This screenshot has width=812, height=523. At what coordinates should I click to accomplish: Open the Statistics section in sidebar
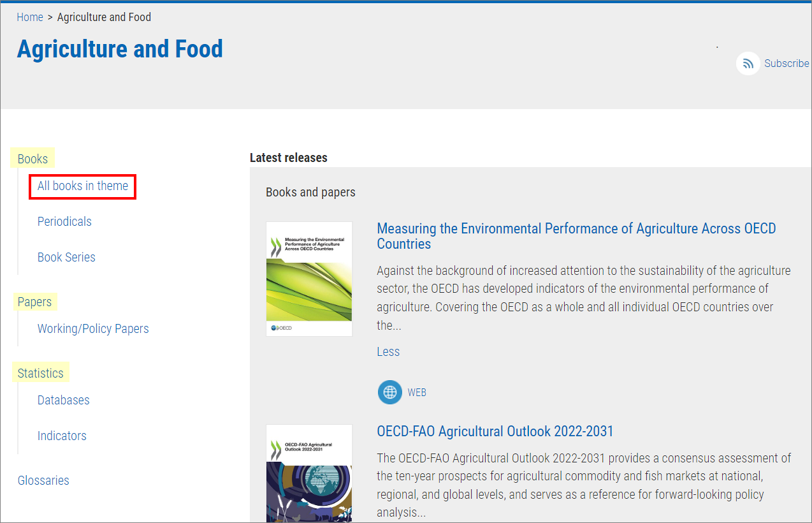click(41, 373)
